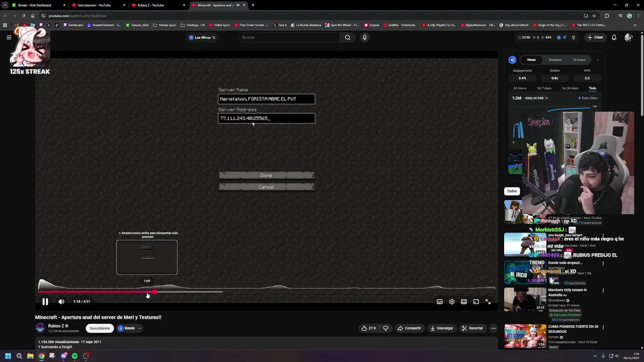644x362 pixels.
Task: Open Los filtros filter button
Action: pos(202,37)
